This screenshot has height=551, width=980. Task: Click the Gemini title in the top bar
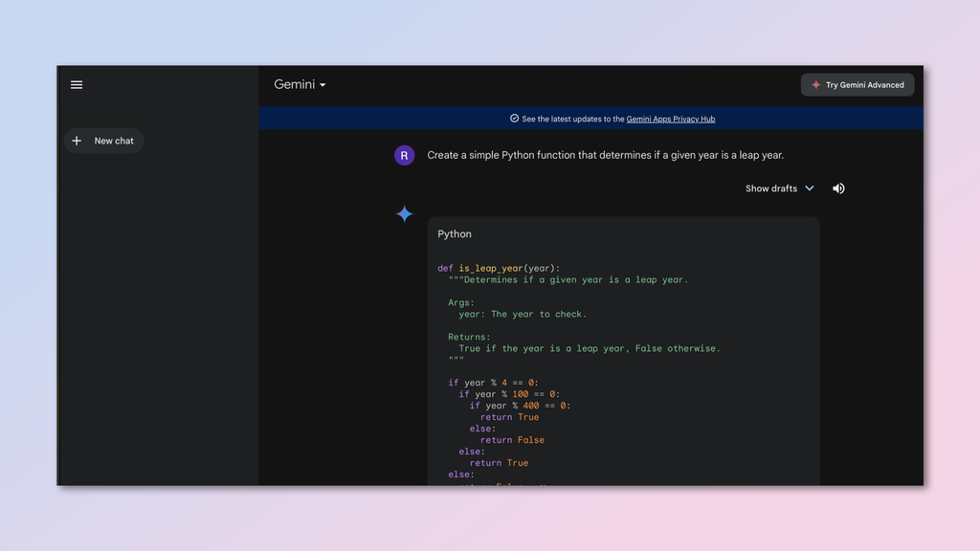pos(292,84)
